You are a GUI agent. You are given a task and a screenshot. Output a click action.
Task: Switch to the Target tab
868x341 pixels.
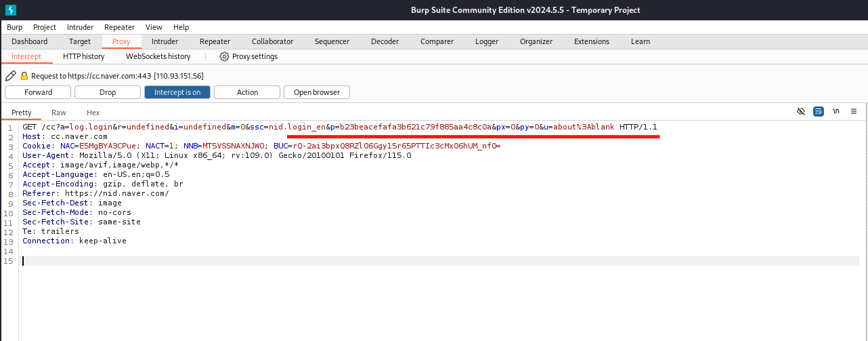(80, 41)
